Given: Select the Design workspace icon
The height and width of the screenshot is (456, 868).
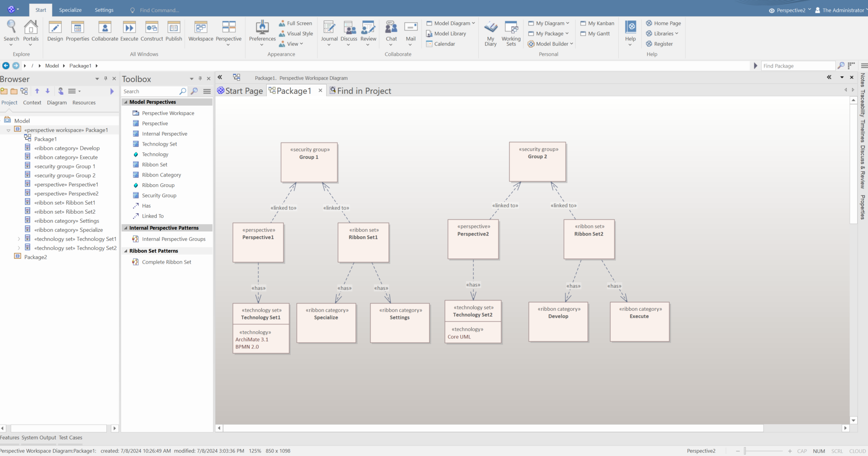Looking at the screenshot, I should [55, 31].
